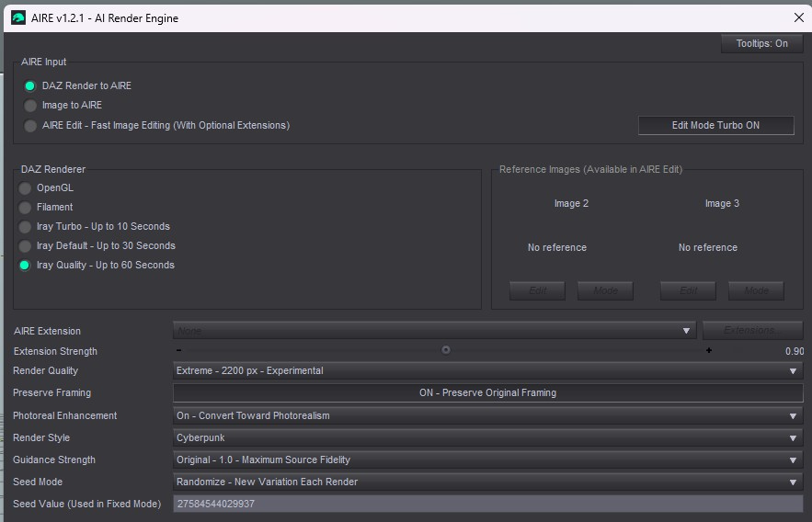The image size is (812, 522).
Task: Click Mode button under Image 2
Action: pos(605,290)
